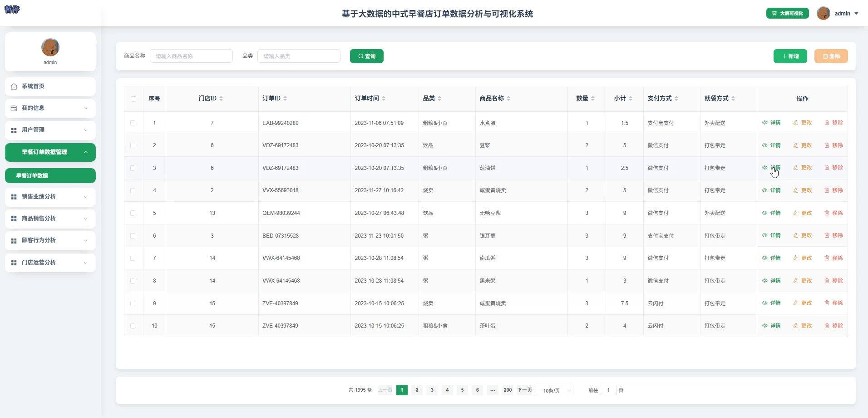Image resolution: width=868 pixels, height=418 pixels.
Task: Sort table by 订单时间 column arrows
Action: 384,99
